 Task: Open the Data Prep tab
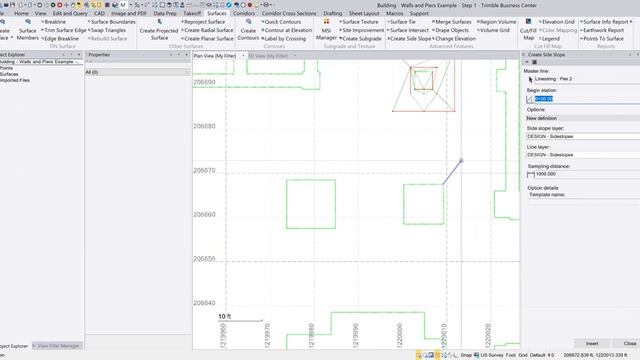tap(165, 13)
